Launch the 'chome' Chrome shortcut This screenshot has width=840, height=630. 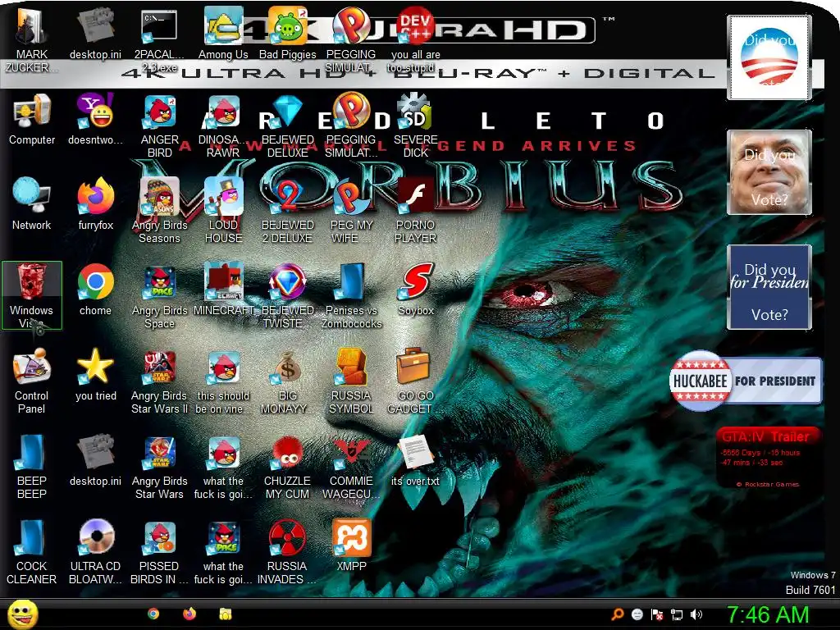pyautogui.click(x=95, y=290)
